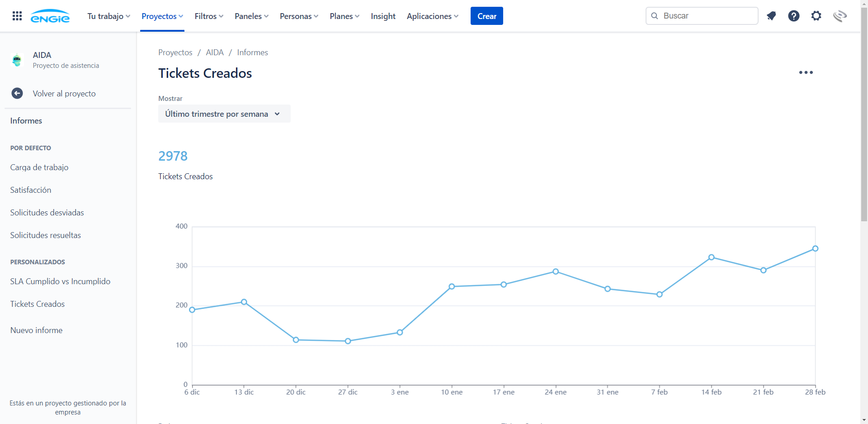868x424 pixels.
Task: Open Jira settings gear icon
Action: pos(816,16)
